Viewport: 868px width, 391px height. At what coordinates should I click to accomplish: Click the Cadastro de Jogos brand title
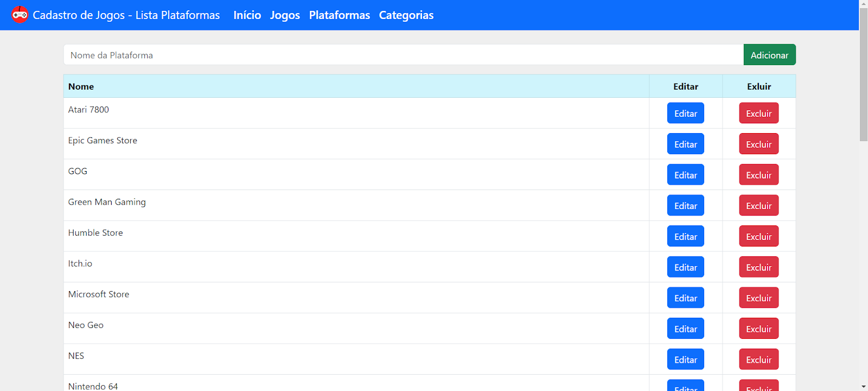pyautogui.click(x=126, y=15)
